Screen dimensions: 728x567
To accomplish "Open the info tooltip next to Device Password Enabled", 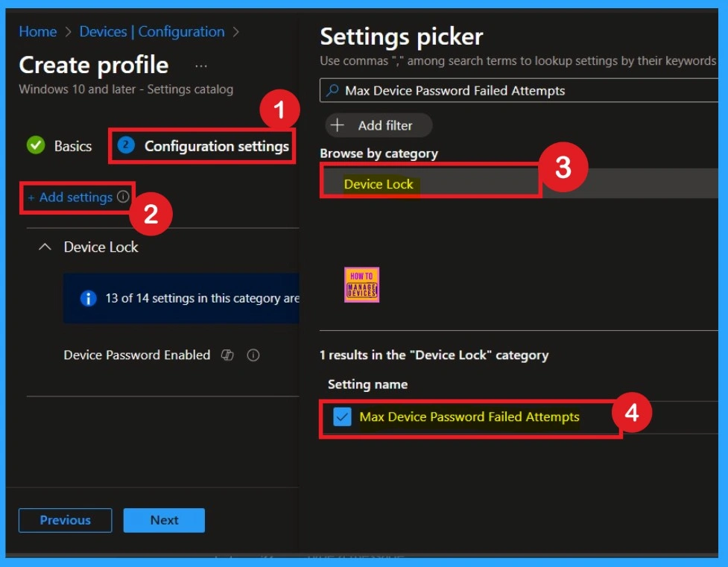I will (x=253, y=355).
